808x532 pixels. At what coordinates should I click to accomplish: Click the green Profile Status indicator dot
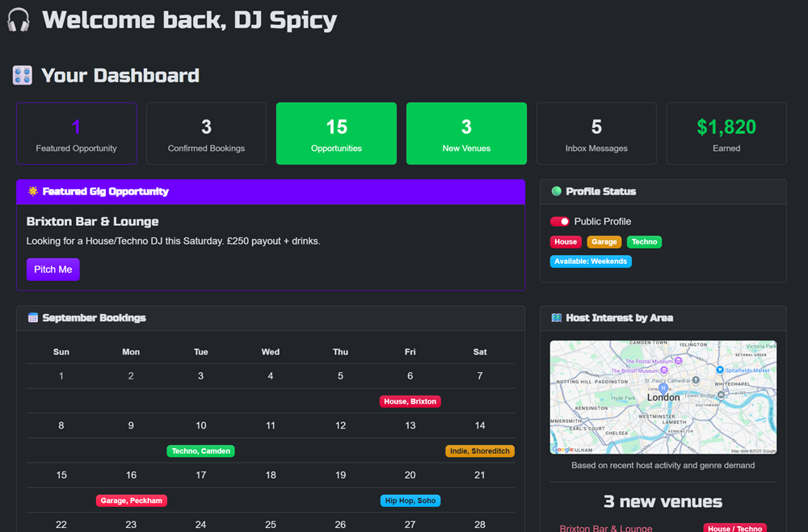(556, 192)
